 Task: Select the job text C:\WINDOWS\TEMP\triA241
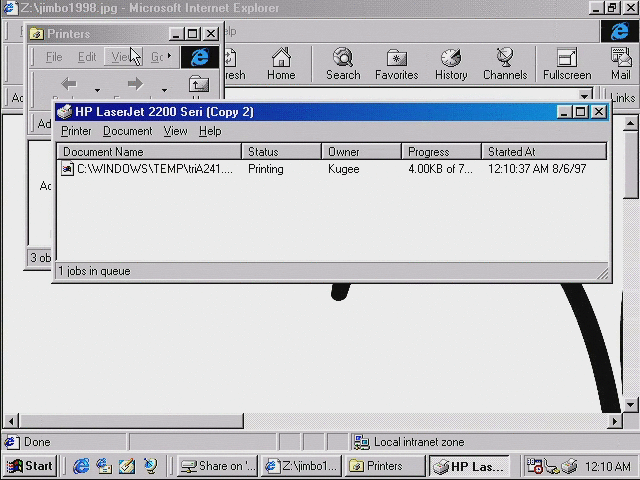(x=155, y=169)
